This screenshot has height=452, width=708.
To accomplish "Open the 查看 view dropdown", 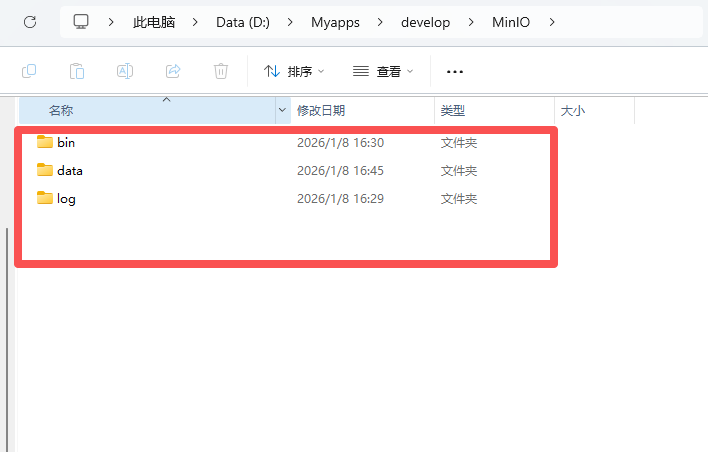I will click(383, 71).
